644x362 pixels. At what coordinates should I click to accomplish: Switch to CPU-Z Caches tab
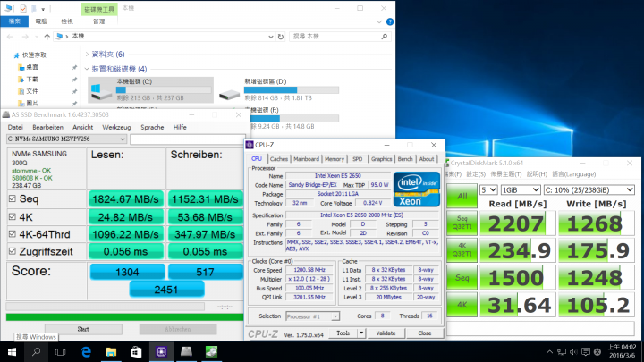click(x=279, y=159)
